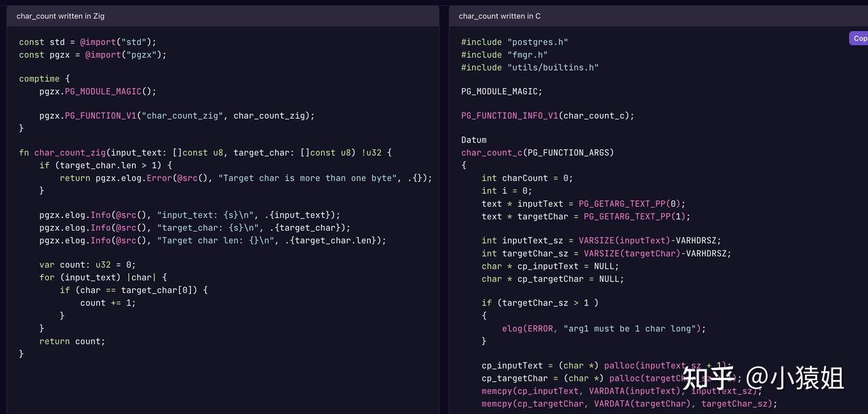Viewport: 868px width, 414px height.
Task: Click the 'int targetChar_sz = VARSIZE(targetChar)-VARHDRSZ;' line
Action: click(x=607, y=253)
